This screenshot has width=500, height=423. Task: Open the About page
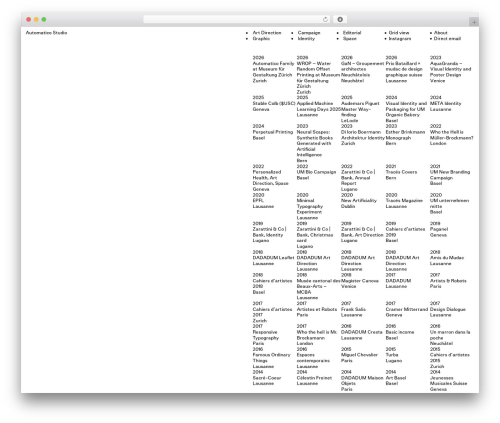441,33
